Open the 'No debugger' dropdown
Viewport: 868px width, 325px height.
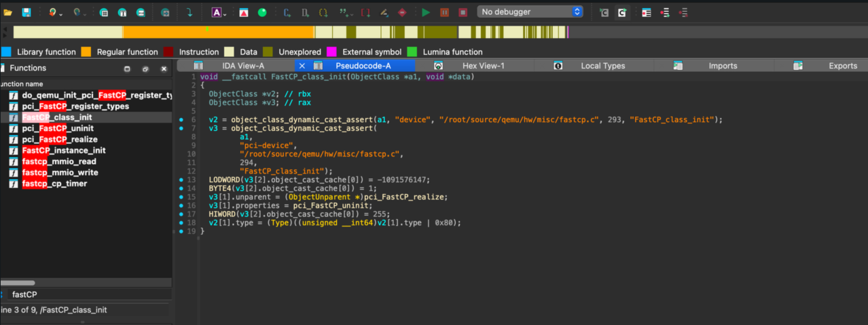pos(530,12)
